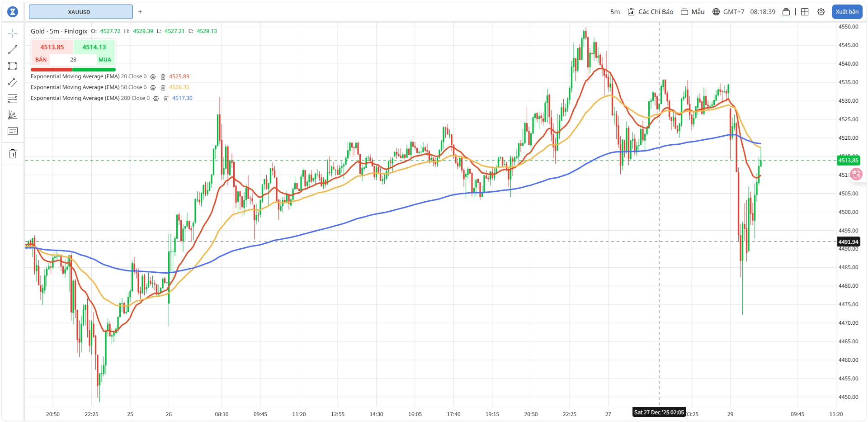Select the horizontal levels (Fibonacci) tool
The height and width of the screenshot is (422, 868).
[13, 99]
